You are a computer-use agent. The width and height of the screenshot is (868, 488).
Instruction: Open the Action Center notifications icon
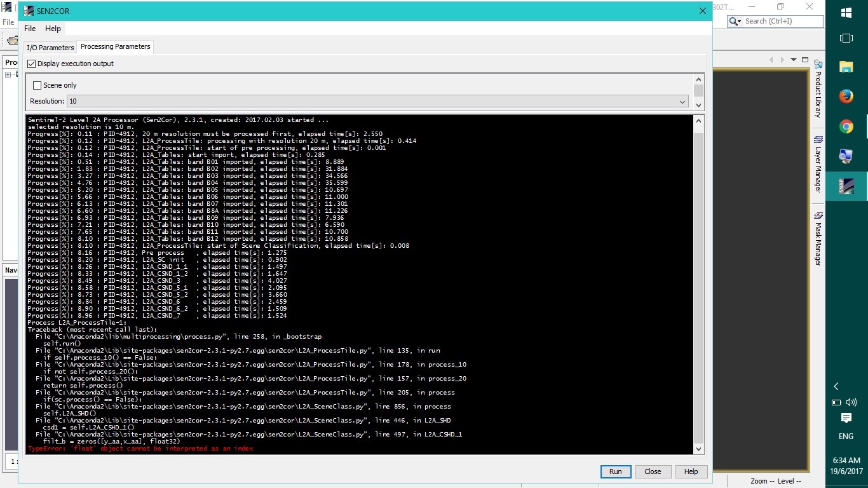point(846,418)
